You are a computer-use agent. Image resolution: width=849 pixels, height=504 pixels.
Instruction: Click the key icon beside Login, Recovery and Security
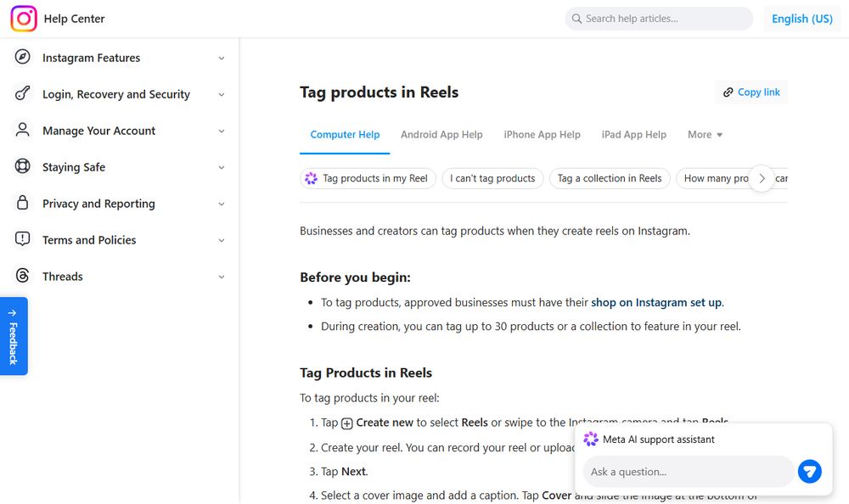(x=23, y=93)
